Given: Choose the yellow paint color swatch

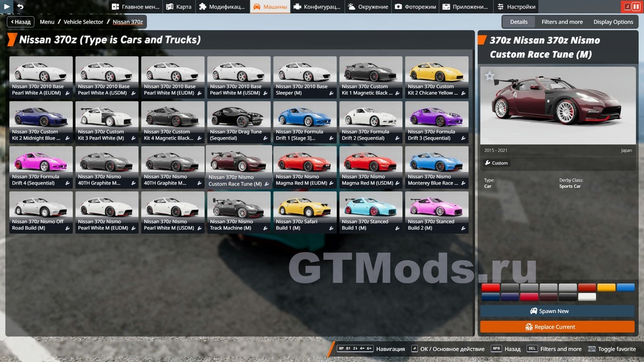Looking at the screenshot, I should (606, 288).
